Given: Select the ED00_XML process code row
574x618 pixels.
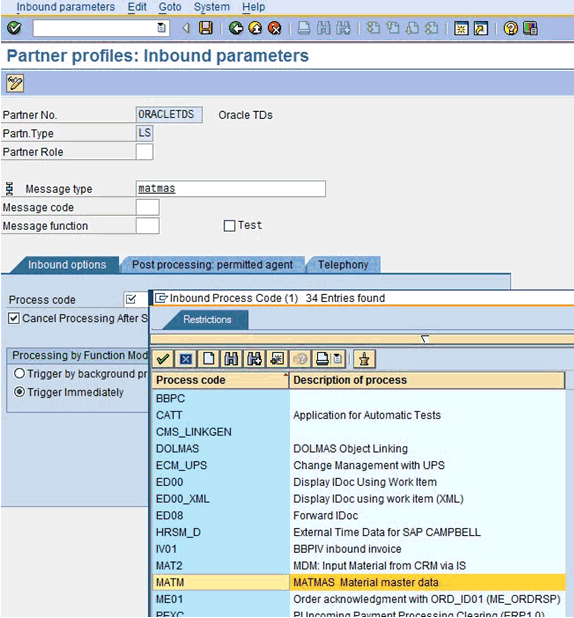Looking at the screenshot, I should 359,499.
